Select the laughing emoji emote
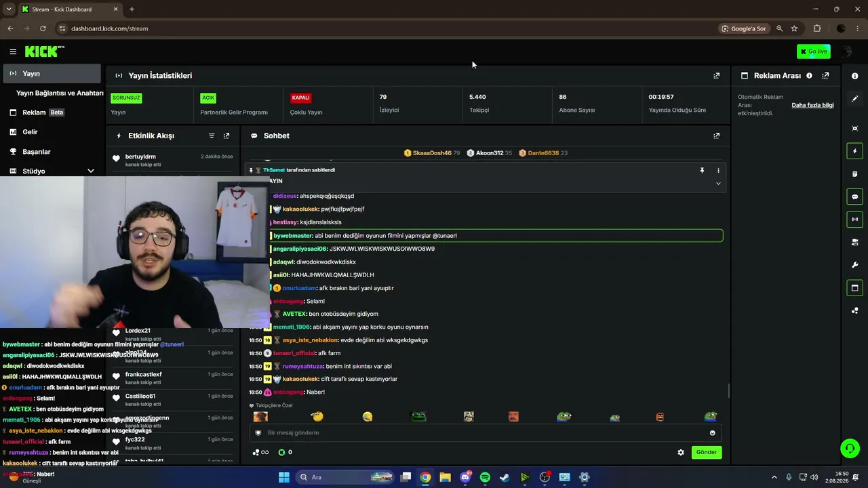The height and width of the screenshot is (488, 868). (368, 417)
